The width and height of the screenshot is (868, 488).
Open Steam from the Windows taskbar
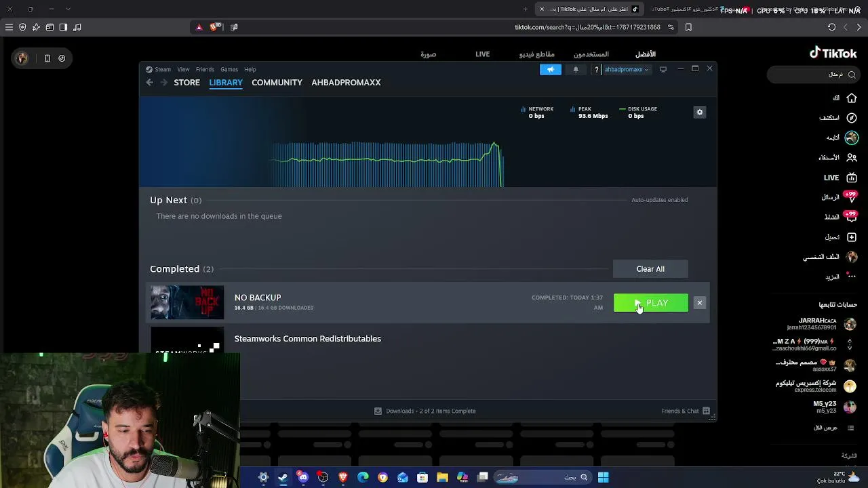pyautogui.click(x=283, y=477)
